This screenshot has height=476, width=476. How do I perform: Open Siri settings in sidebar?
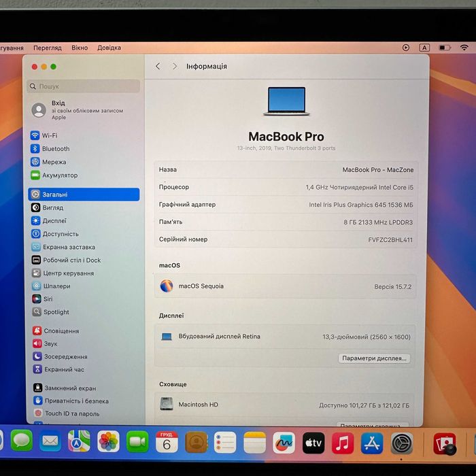(42, 299)
